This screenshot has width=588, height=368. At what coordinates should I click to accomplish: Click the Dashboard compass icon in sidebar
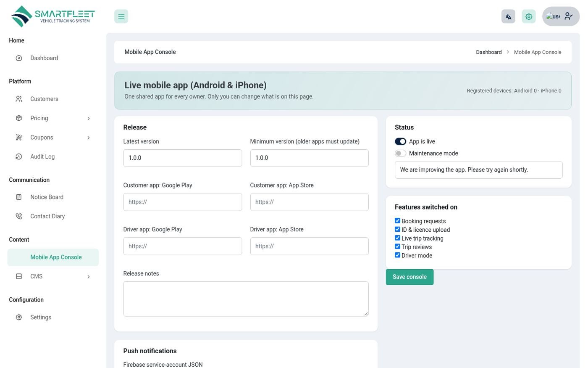pos(19,58)
